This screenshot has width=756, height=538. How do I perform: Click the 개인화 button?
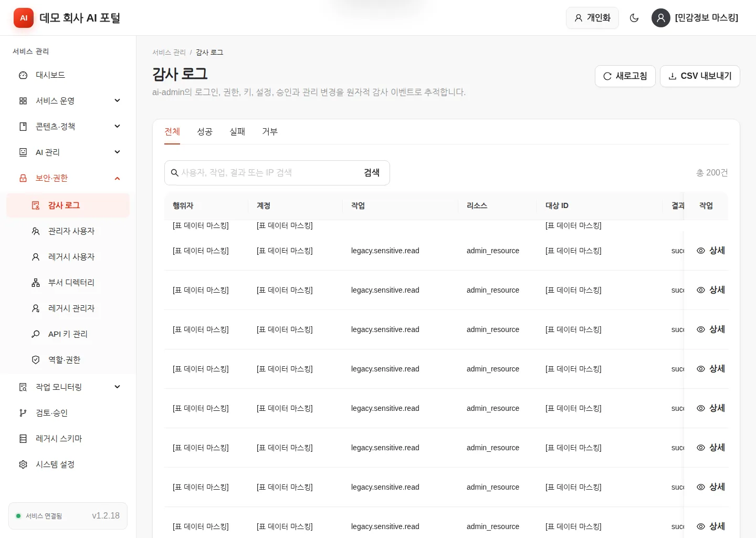(x=592, y=18)
